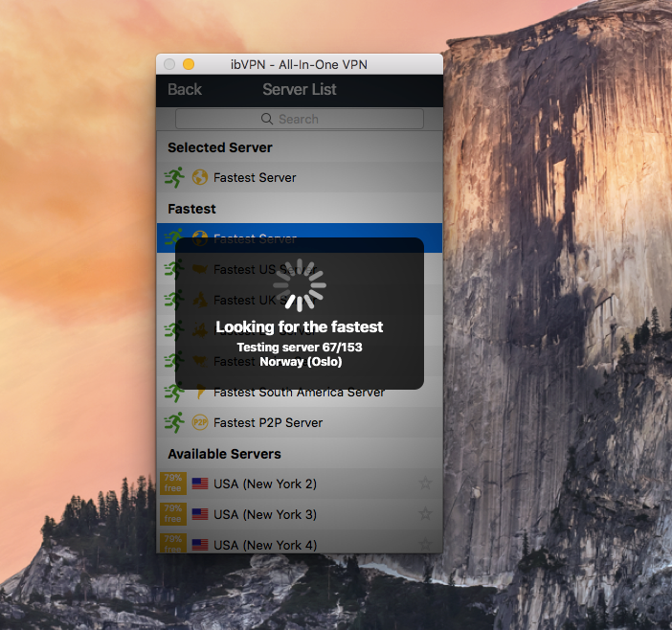This screenshot has height=630, width=672.
Task: Select Fastest South America Server
Action: (x=299, y=393)
